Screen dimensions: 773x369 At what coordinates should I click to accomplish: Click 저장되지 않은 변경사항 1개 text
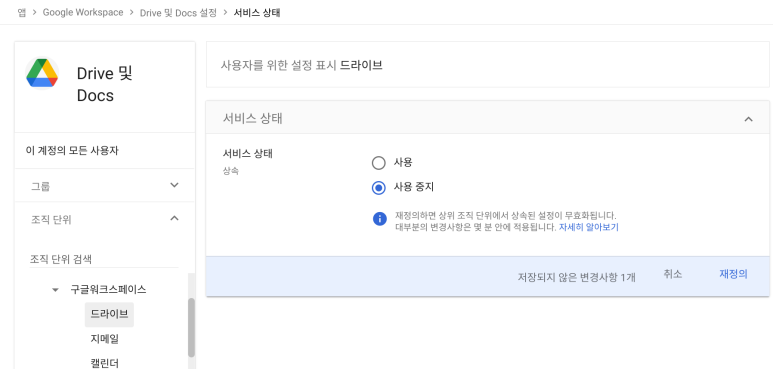click(x=576, y=277)
